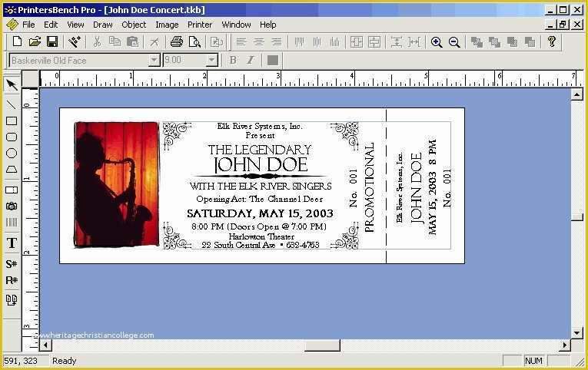The width and height of the screenshot is (588, 370).
Task: Zoom out with the minus magnifier
Action: pyautogui.click(x=454, y=42)
